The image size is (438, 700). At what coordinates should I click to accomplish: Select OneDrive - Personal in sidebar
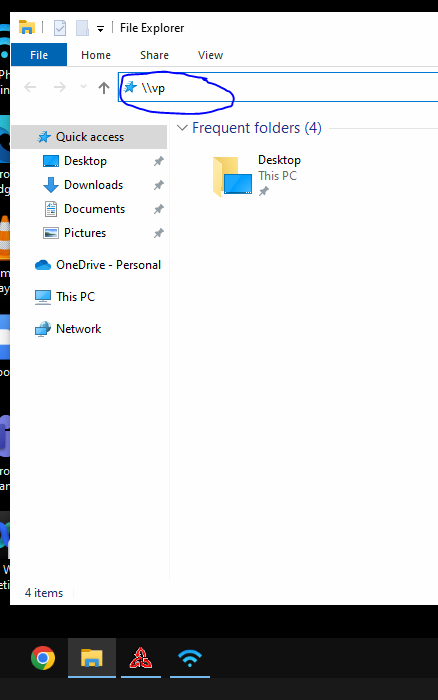pos(108,265)
